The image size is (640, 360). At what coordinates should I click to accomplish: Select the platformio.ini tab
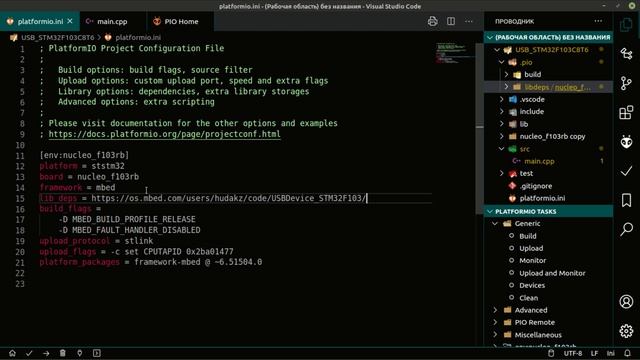(40, 21)
